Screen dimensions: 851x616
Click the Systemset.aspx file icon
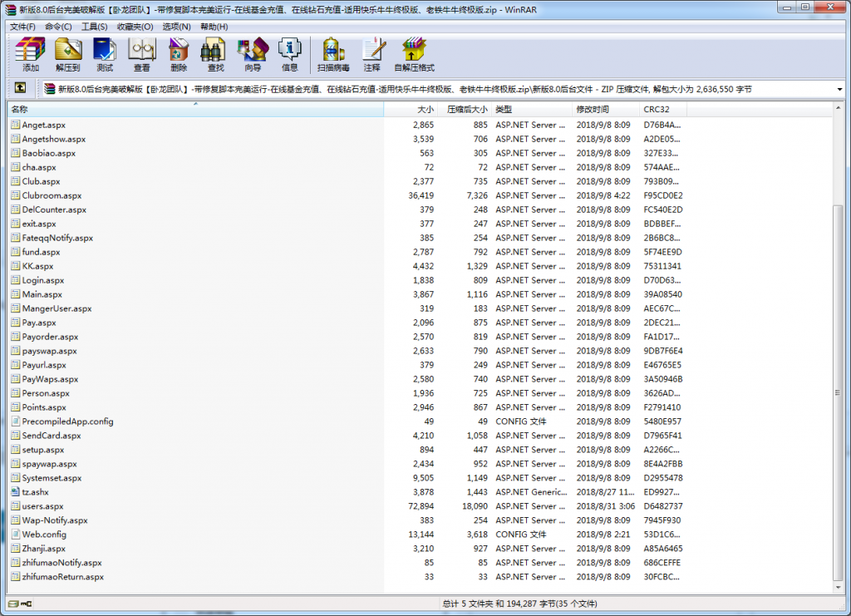point(15,478)
